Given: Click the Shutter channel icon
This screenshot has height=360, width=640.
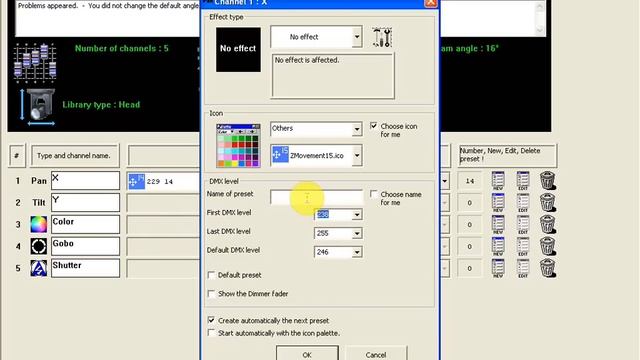Looking at the screenshot, I should pos(39,268).
